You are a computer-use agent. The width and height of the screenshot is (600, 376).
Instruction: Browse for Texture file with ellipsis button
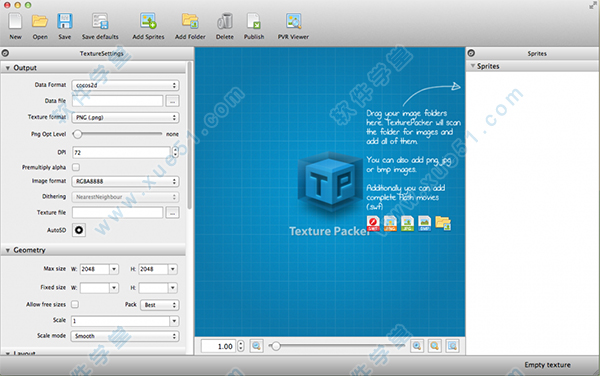point(172,213)
